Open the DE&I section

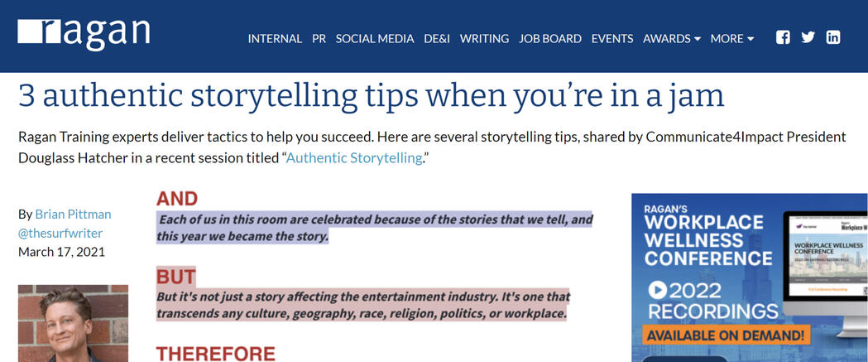point(437,39)
